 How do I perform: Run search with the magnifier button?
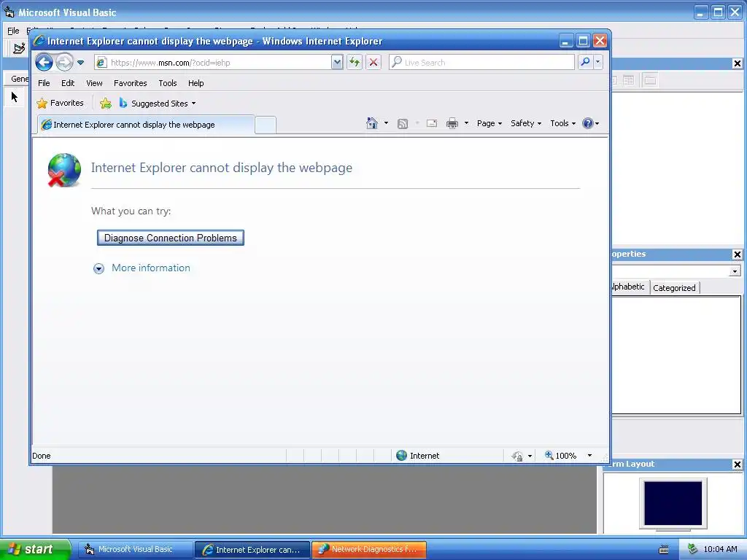tap(585, 63)
